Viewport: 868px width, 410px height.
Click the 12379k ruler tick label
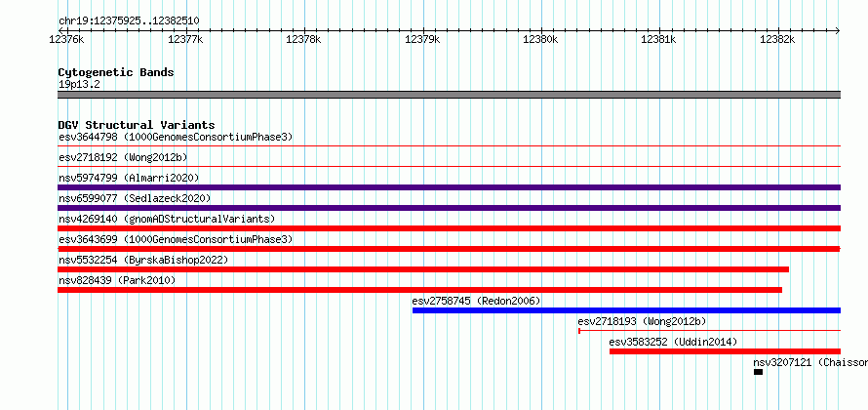click(422, 39)
